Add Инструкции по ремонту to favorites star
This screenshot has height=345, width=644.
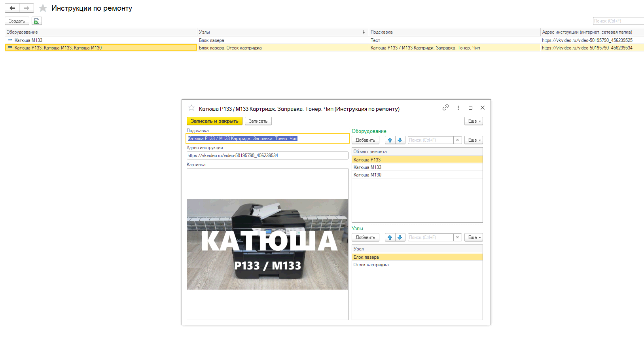tap(43, 8)
